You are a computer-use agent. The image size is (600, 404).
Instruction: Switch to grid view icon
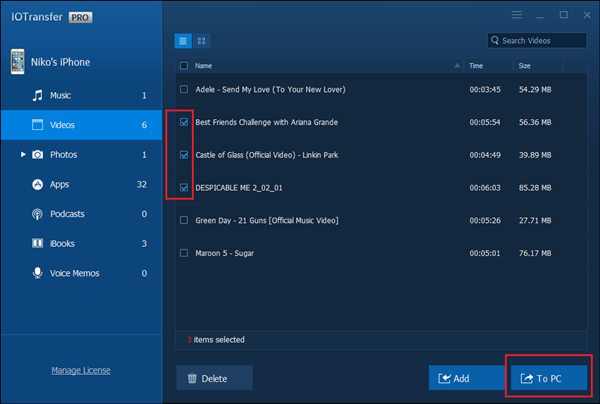point(202,41)
